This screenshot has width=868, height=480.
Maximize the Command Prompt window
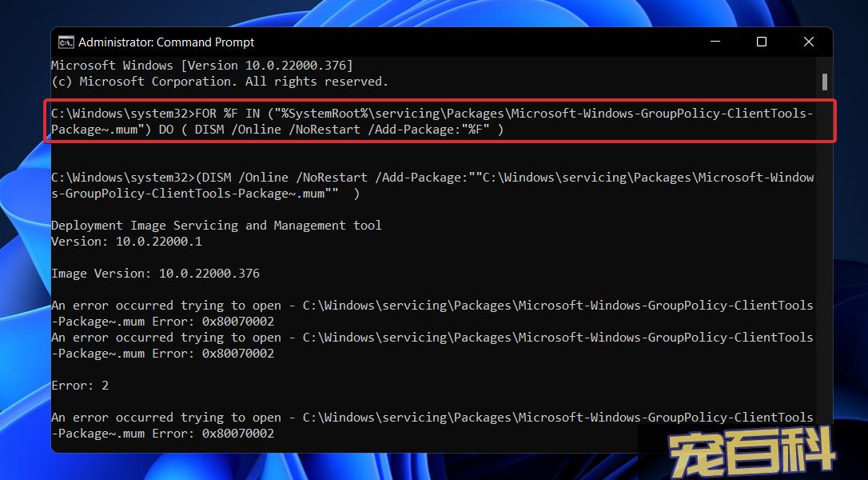click(x=761, y=42)
